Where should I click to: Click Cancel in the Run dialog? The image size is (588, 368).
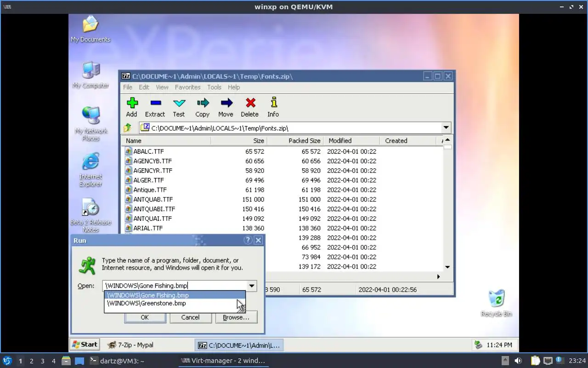[190, 317]
